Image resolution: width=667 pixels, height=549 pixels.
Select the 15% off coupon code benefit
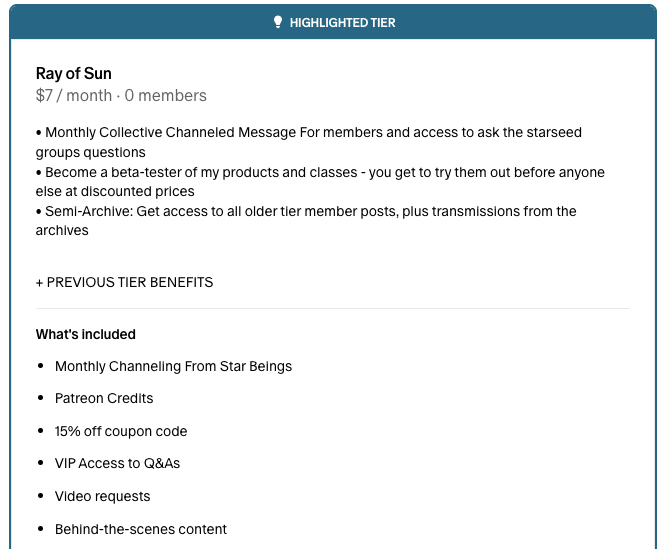click(x=121, y=431)
